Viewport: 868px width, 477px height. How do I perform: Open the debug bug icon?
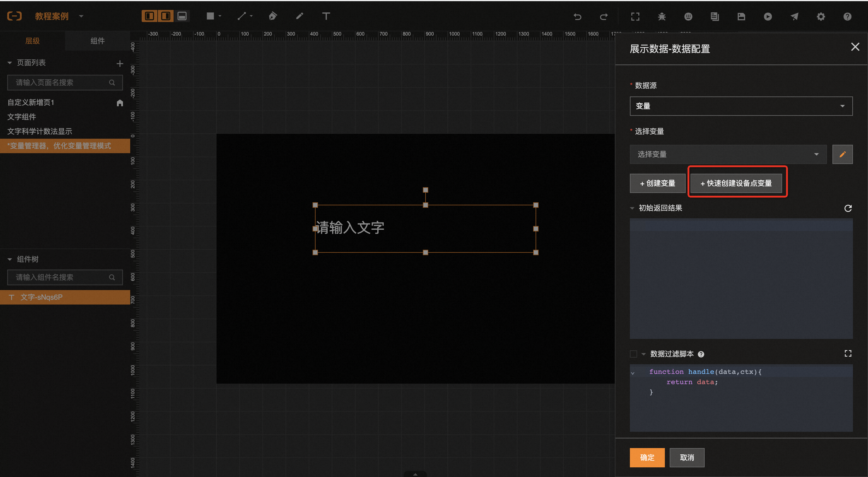662,17
